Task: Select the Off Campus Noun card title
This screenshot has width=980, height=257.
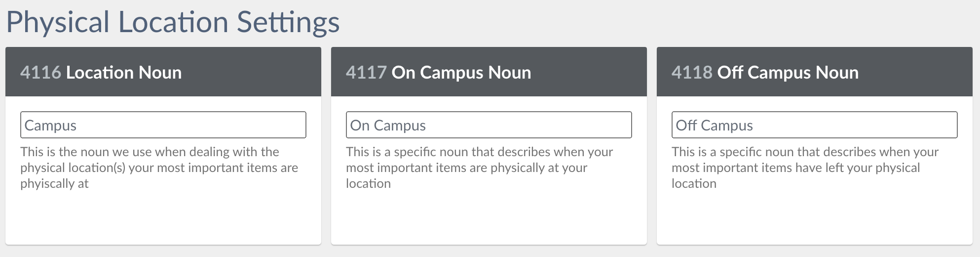Action: coord(788,73)
